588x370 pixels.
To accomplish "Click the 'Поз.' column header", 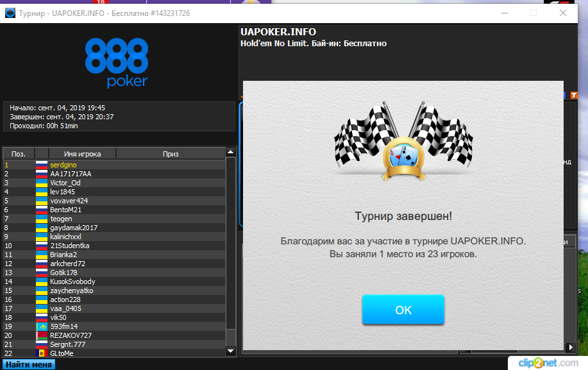I will click(19, 154).
